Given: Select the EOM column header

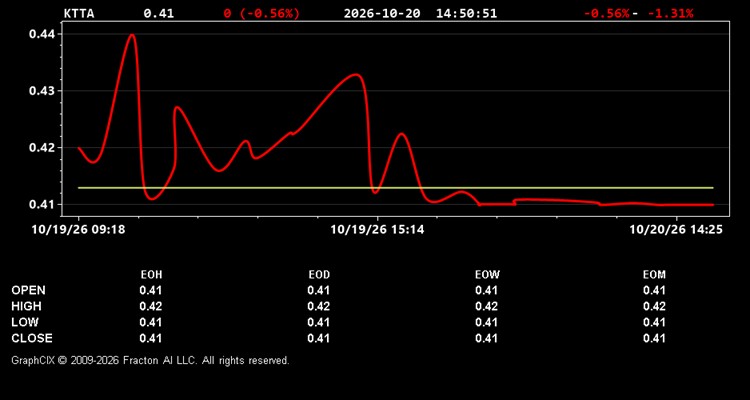Looking at the screenshot, I should (x=654, y=275).
